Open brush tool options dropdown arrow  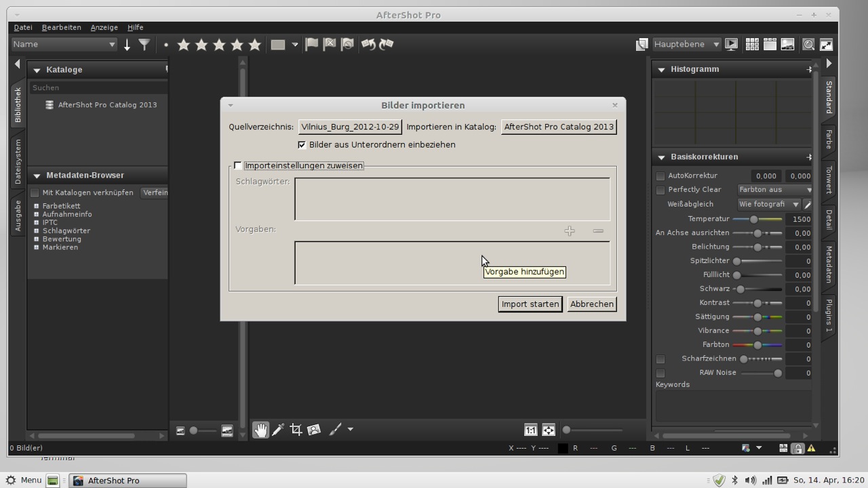coord(350,430)
